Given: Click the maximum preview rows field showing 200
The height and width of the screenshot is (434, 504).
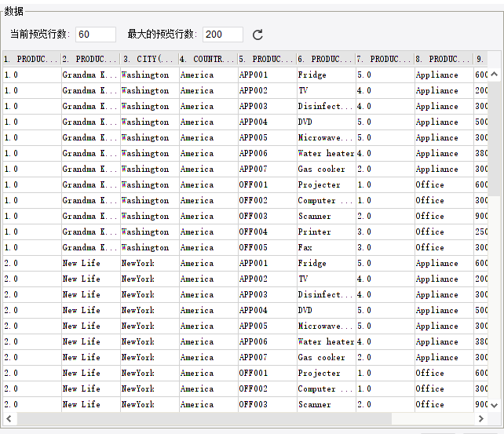Looking at the screenshot, I should click(x=223, y=35).
